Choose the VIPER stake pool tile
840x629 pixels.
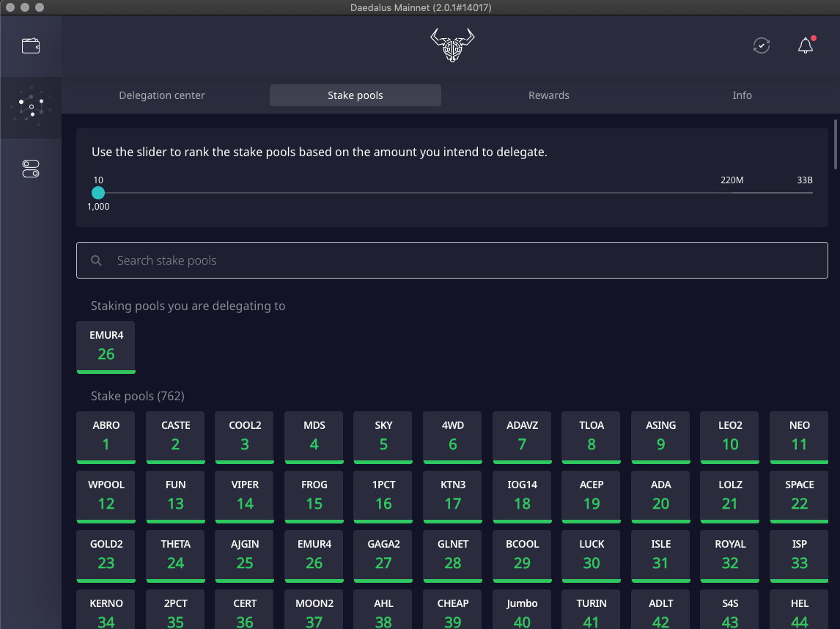click(245, 496)
